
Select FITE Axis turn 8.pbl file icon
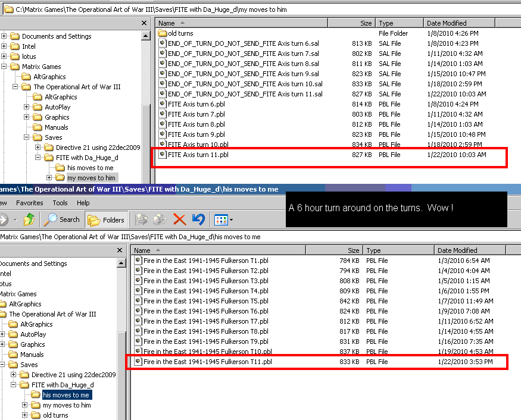point(162,124)
